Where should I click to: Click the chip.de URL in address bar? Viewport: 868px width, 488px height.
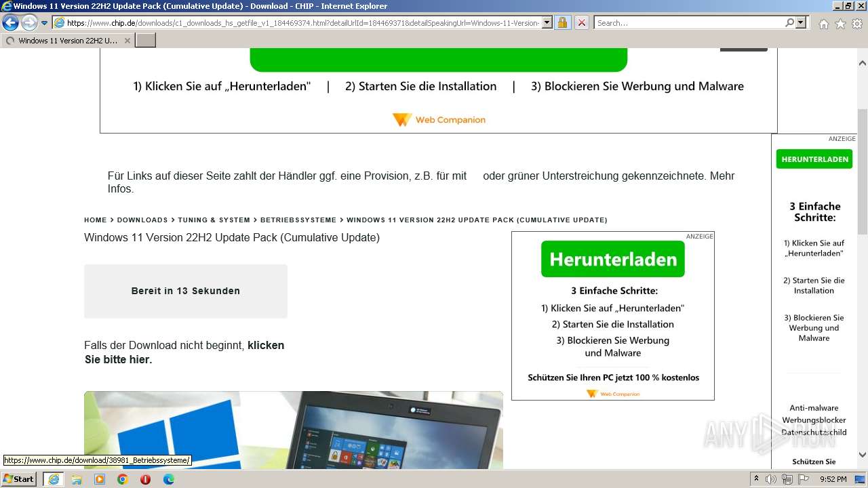click(x=302, y=23)
